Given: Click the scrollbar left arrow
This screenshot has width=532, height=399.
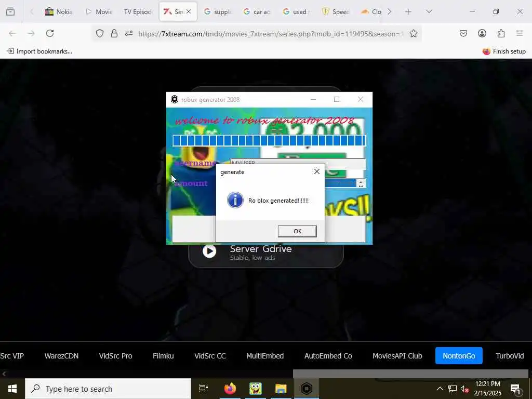Looking at the screenshot, I should click(x=4, y=374).
